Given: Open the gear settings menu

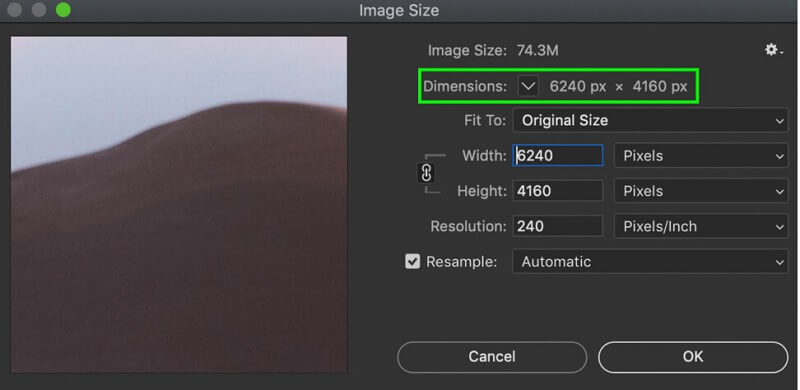Looking at the screenshot, I should click(x=773, y=50).
